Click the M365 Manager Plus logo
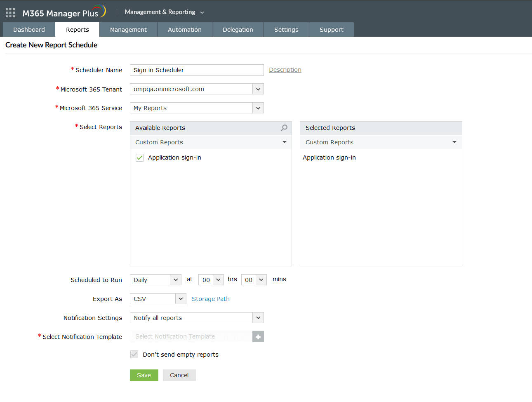 (x=64, y=12)
